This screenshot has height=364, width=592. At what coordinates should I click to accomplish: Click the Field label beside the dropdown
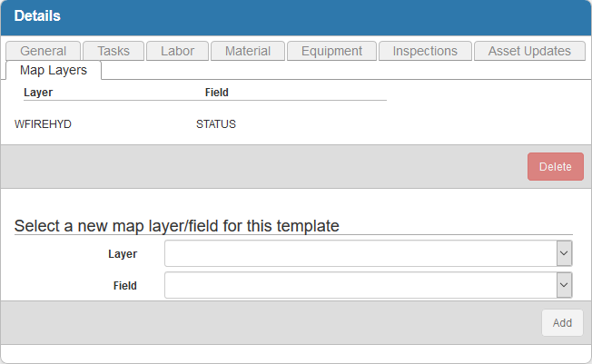[x=124, y=285]
